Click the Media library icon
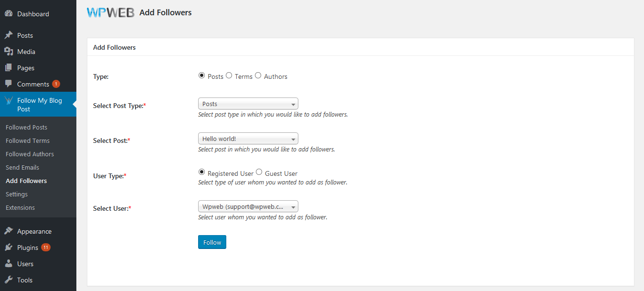Image resolution: width=644 pixels, height=291 pixels. [9, 52]
